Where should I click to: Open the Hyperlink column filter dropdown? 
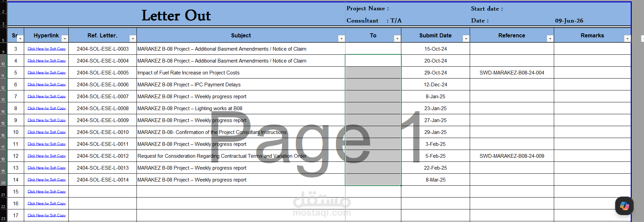pyautogui.click(x=65, y=39)
